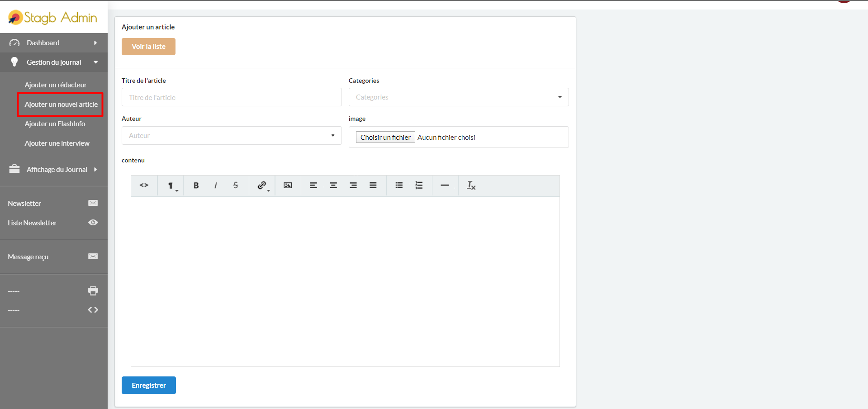The height and width of the screenshot is (409, 868).
Task: Click the Categories field label
Action: pos(364,81)
